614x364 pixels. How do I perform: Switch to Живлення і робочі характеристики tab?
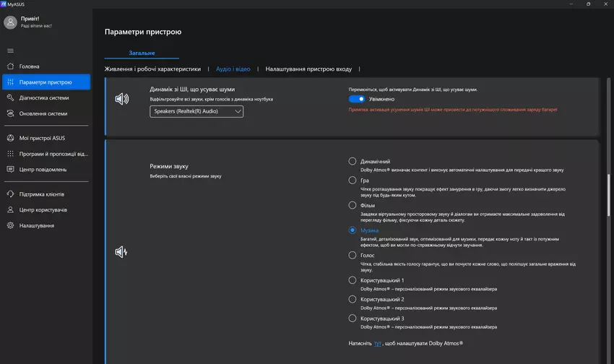coord(152,69)
